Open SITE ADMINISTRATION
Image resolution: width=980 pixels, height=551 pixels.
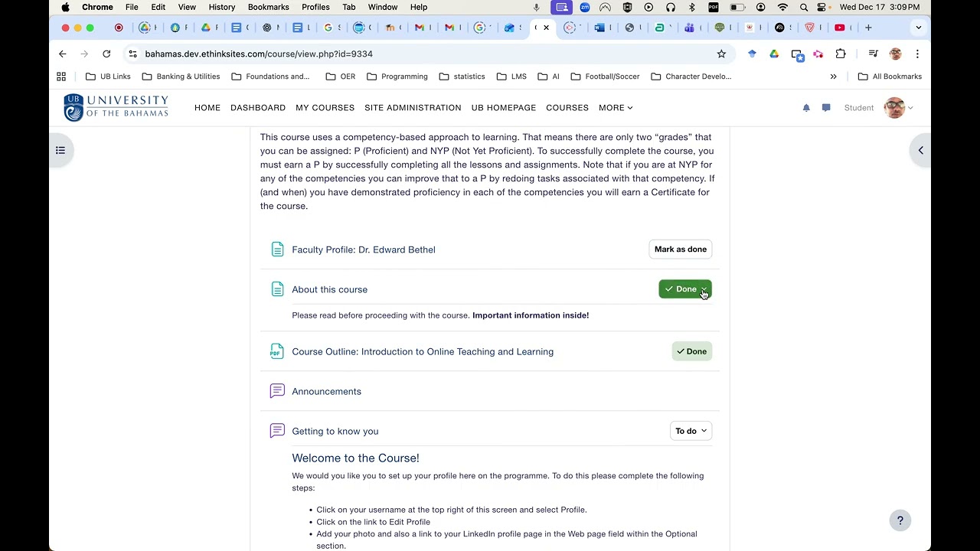pyautogui.click(x=413, y=108)
